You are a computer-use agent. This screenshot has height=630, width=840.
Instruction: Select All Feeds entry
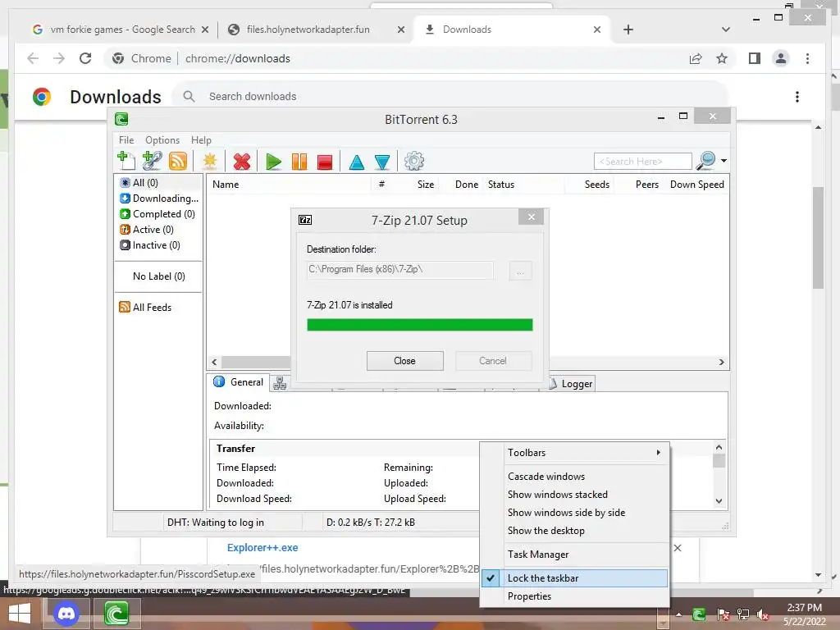point(146,307)
